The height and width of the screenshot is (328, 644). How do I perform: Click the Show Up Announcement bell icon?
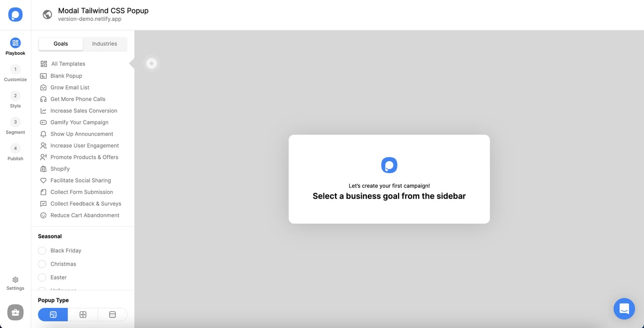pos(43,134)
